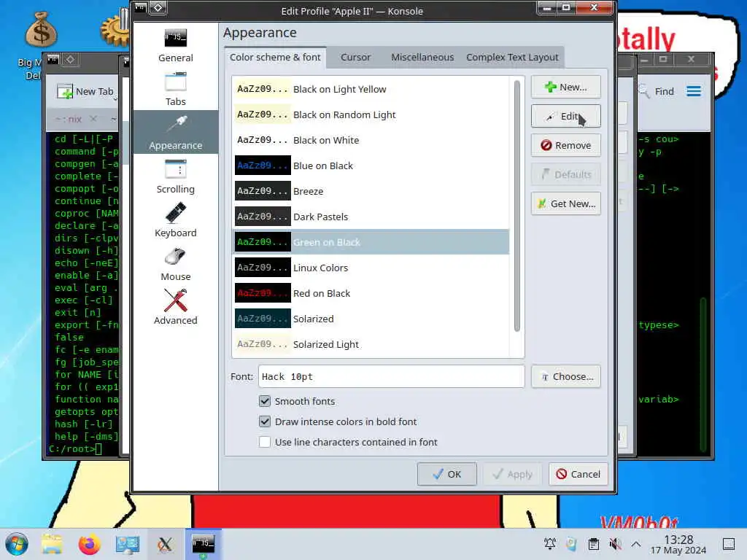Click the Remove color scheme button
747x560 pixels.
[x=566, y=145]
